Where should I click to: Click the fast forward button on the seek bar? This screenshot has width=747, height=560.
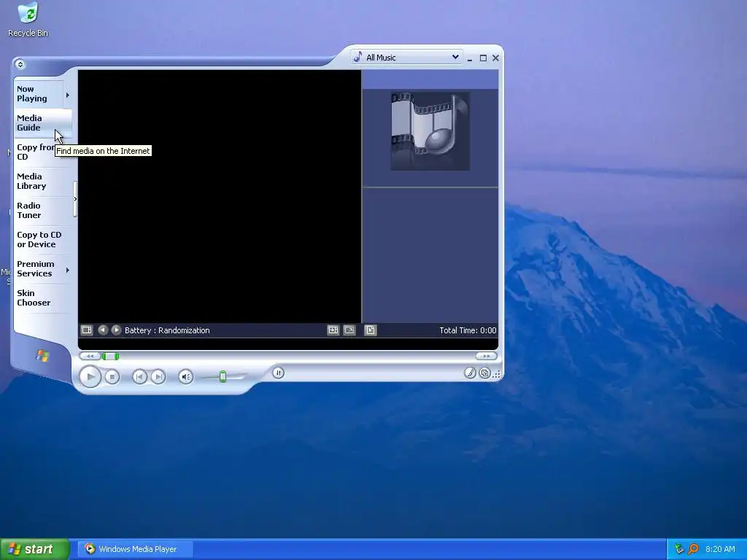pyautogui.click(x=486, y=356)
